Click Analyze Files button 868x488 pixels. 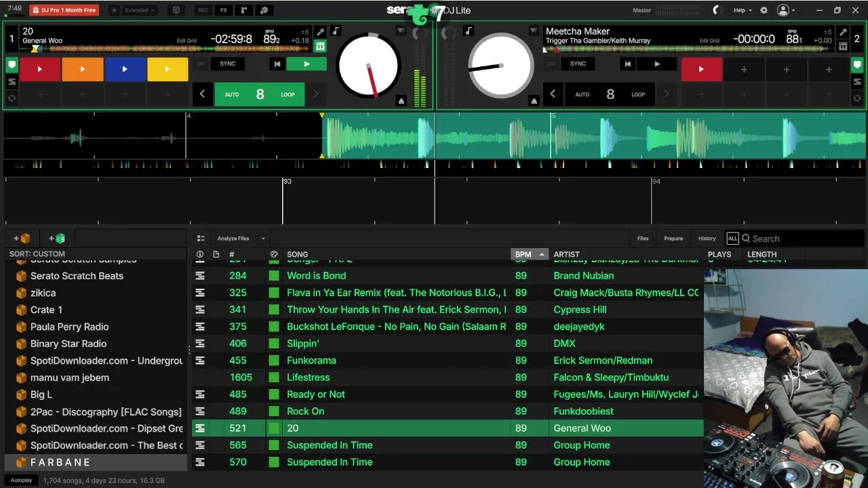pos(233,239)
